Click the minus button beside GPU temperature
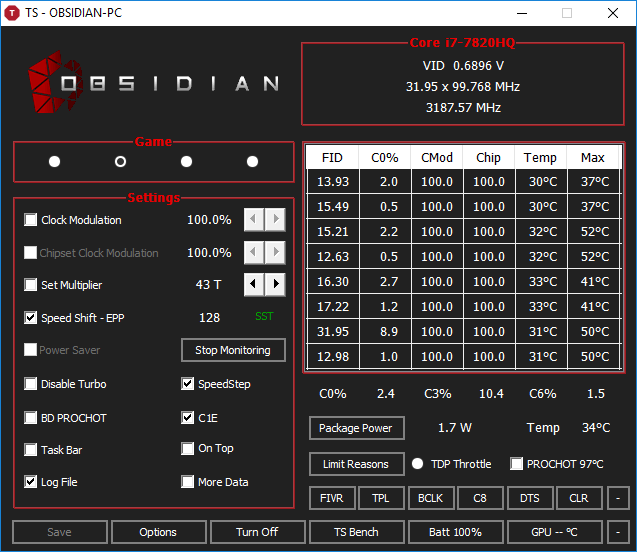Viewport: 637px width, 552px height. click(x=619, y=532)
